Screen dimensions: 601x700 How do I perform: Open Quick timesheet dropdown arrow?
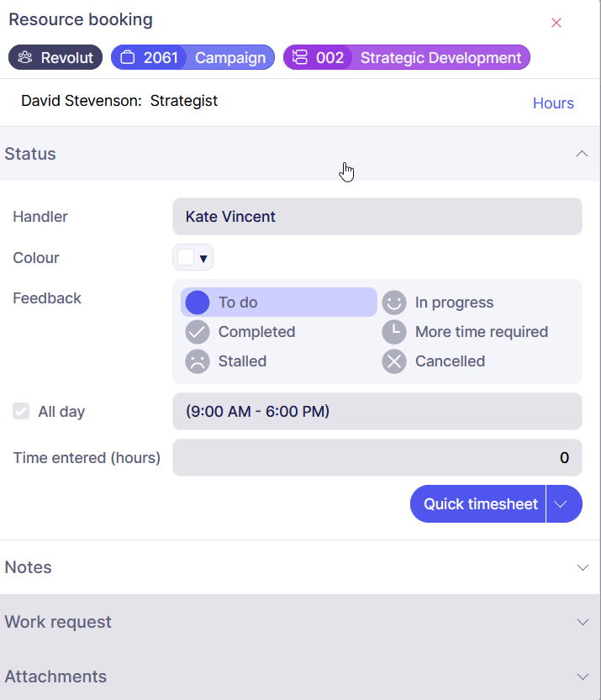[564, 504]
